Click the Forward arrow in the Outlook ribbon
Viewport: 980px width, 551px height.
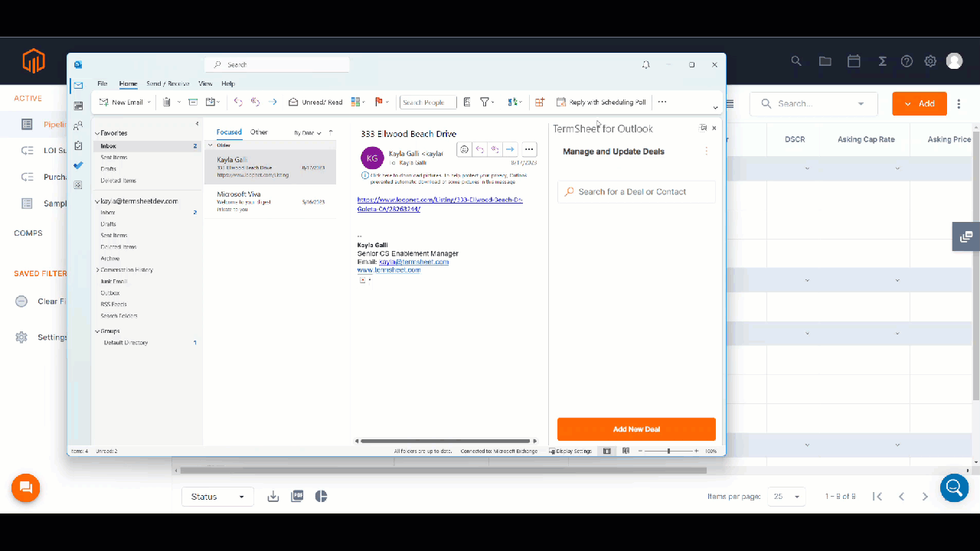click(273, 102)
